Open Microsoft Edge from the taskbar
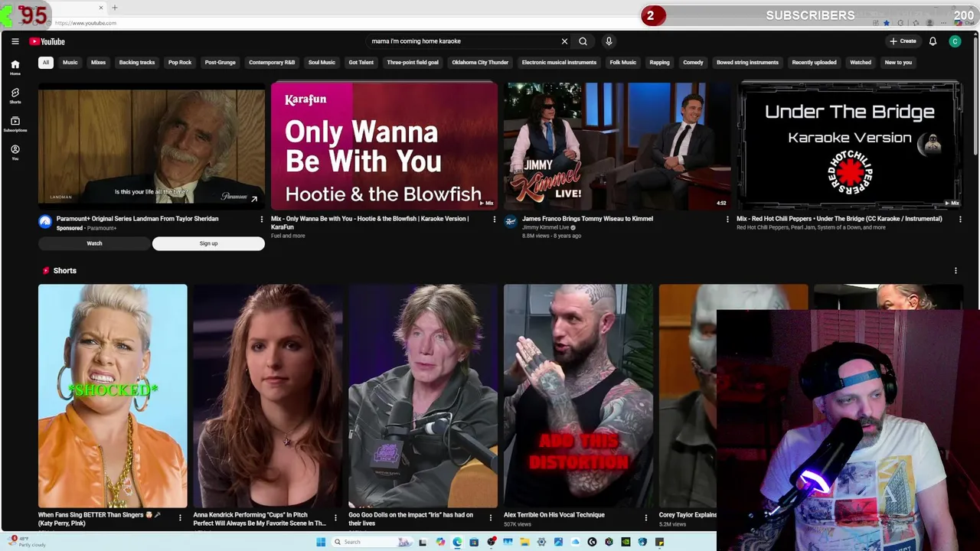 click(x=457, y=542)
